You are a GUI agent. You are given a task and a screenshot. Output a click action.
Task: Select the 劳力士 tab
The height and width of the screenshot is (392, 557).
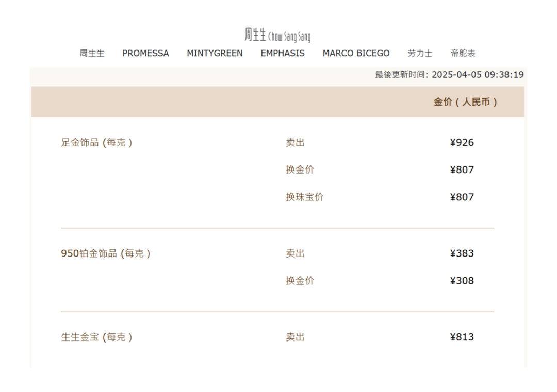pyautogui.click(x=420, y=53)
